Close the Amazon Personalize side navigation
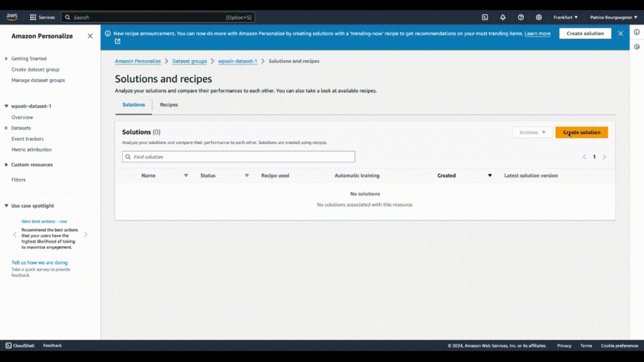Image resolution: width=644 pixels, height=362 pixels. 90,36
